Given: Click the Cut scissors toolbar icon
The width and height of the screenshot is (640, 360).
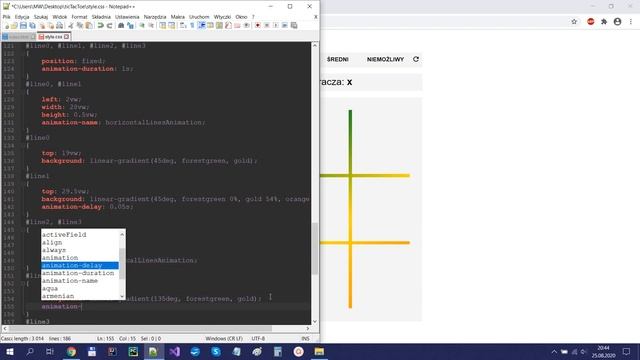Looking at the screenshot, I should (71, 26).
